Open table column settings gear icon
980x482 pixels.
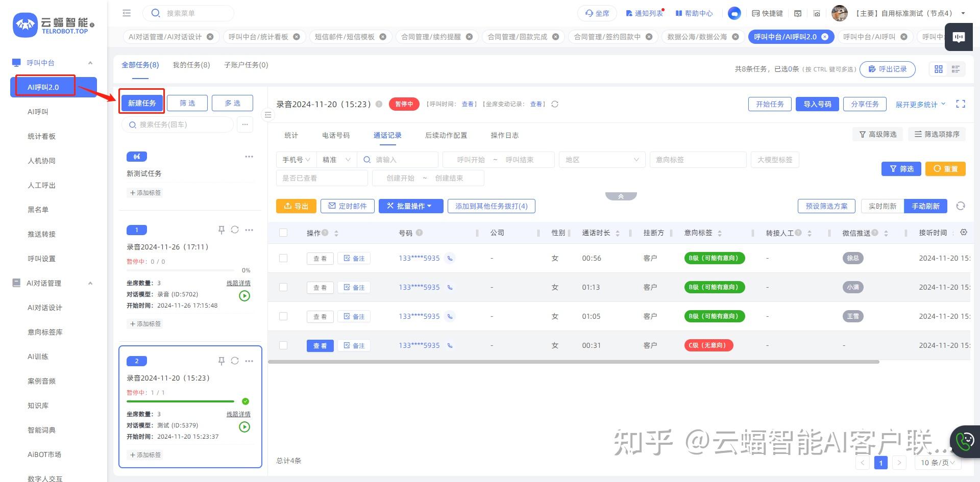pos(964,233)
